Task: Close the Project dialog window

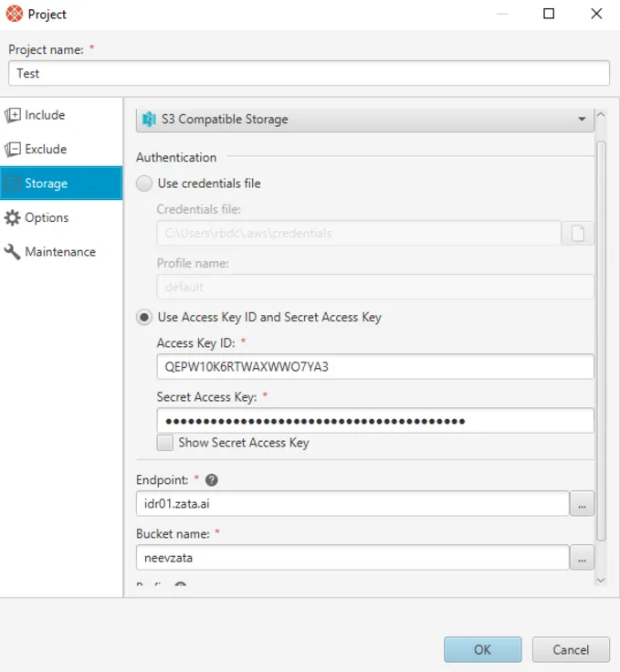Action: 596,14
